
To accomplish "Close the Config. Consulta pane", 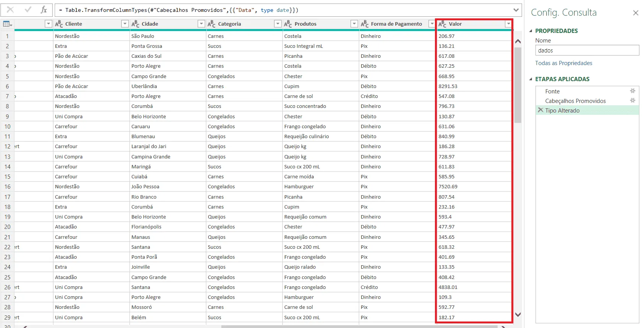I will click(636, 13).
